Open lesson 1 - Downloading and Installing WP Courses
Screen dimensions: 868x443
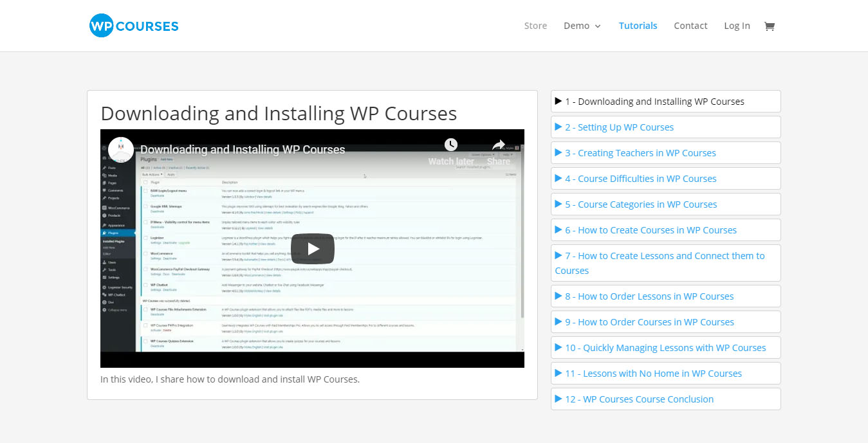point(666,102)
